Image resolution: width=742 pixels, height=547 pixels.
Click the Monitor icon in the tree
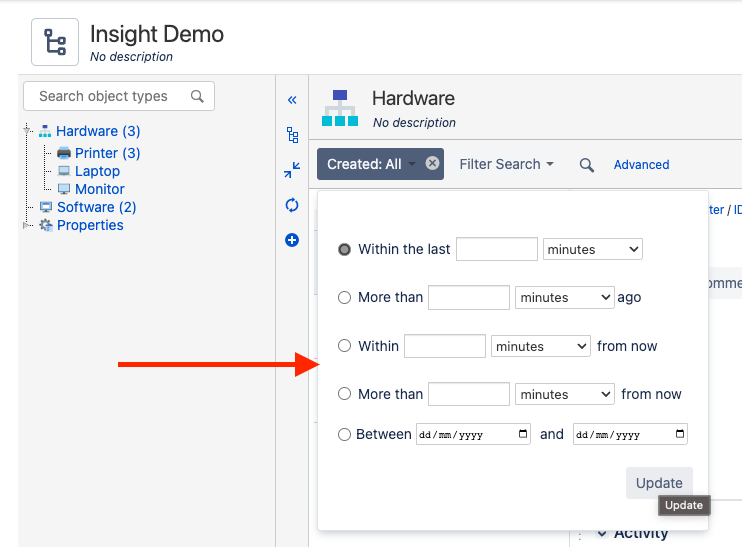pos(64,189)
